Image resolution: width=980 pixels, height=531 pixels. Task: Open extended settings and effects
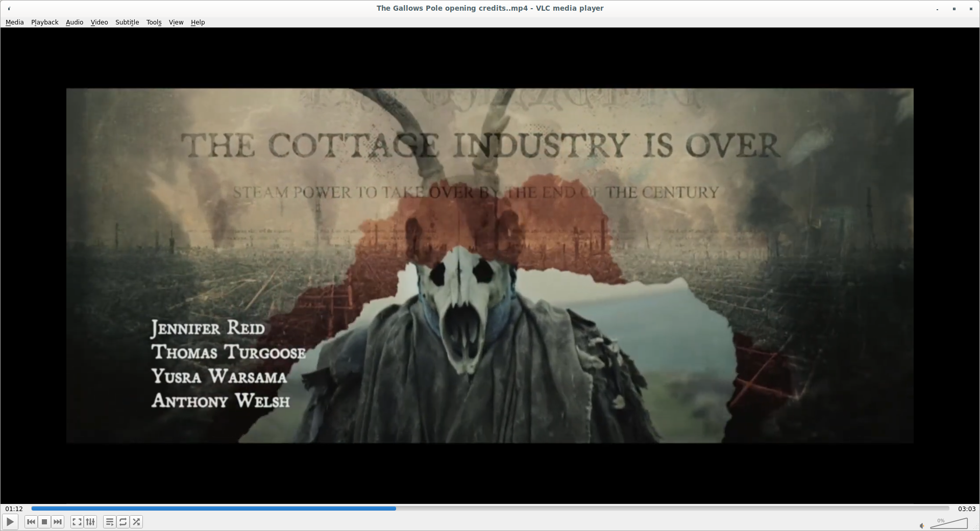pos(90,522)
